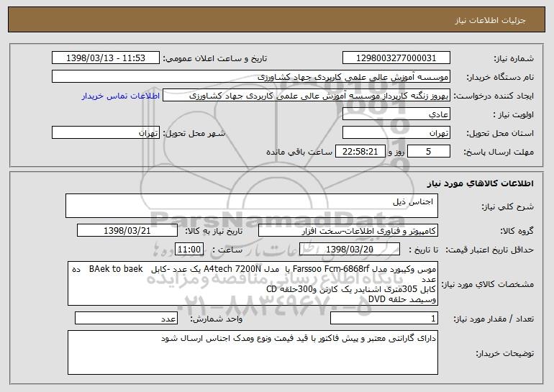Click the label حداقل تاریخ اعتبار قیمت
Viewport: 554px width, 392px height.
click(x=489, y=250)
